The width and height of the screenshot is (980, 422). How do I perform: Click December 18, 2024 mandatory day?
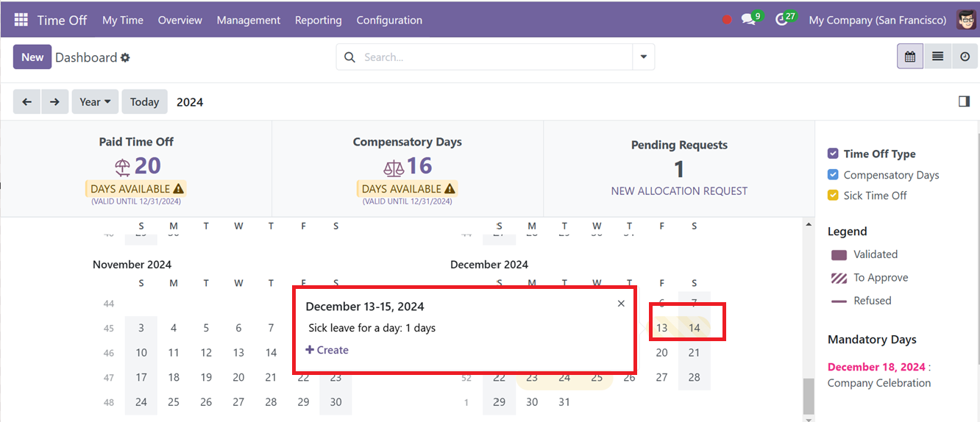pos(876,367)
